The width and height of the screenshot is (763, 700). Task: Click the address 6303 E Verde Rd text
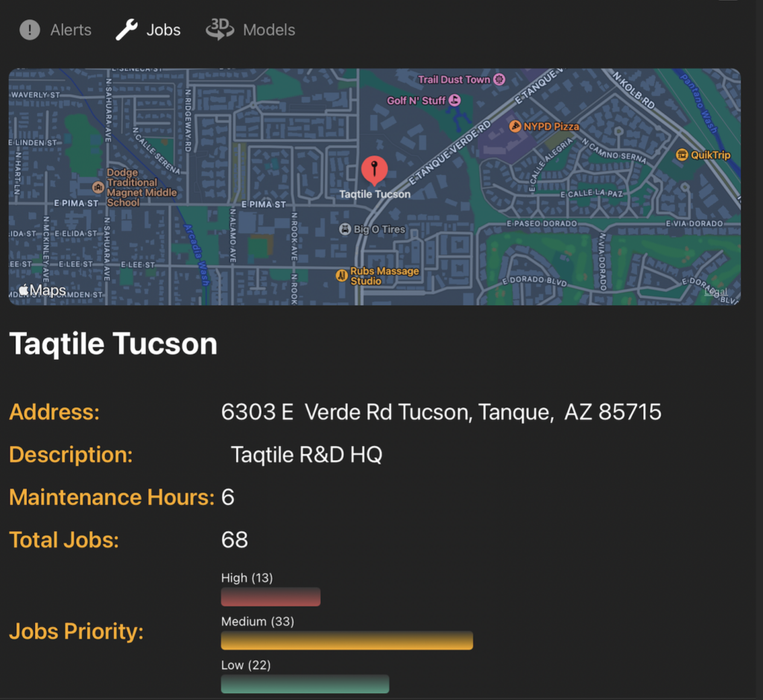click(441, 412)
